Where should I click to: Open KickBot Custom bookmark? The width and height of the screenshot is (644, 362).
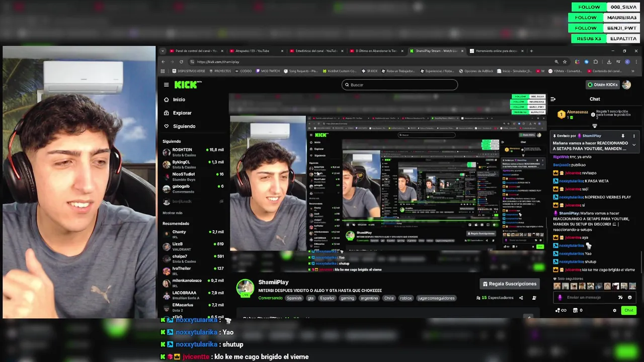[340, 71]
